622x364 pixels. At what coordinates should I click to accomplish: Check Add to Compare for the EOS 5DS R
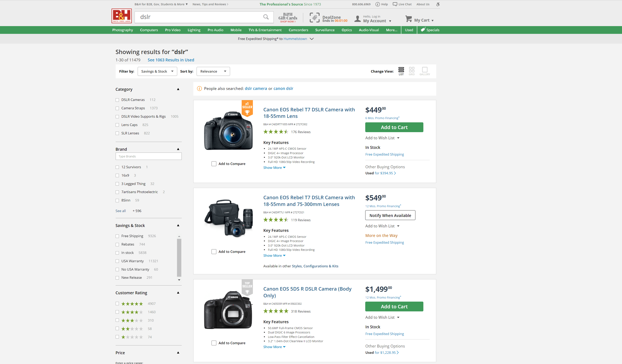point(214,343)
